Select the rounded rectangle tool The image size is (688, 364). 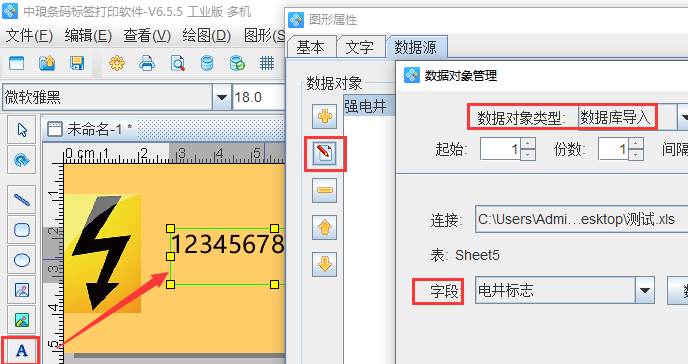click(x=22, y=230)
